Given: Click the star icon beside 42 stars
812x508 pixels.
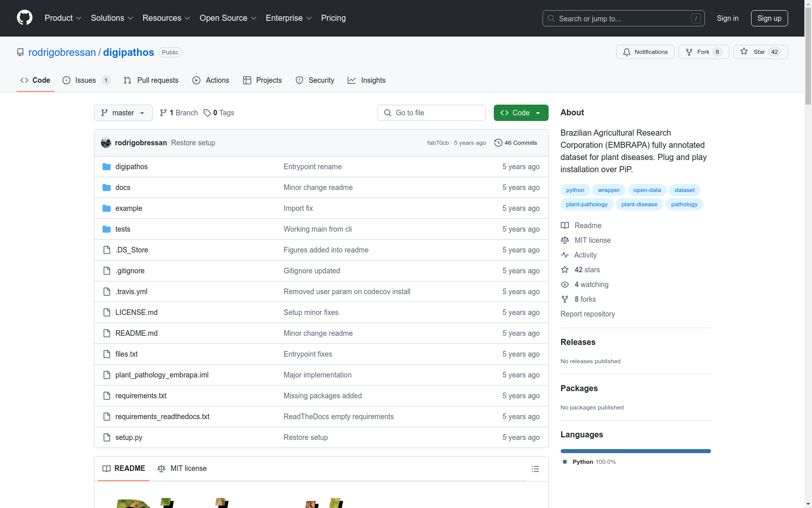Looking at the screenshot, I should (x=565, y=270).
